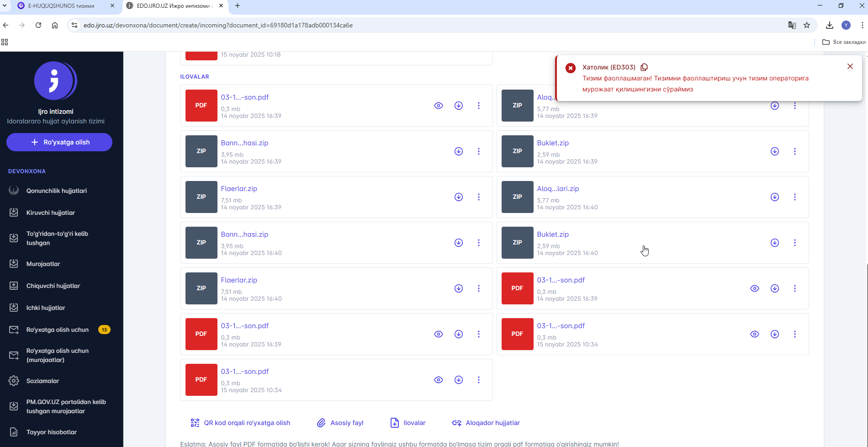Click PDF thumbnail of left-column 10:34 file
The image size is (868, 447).
coord(201,380)
